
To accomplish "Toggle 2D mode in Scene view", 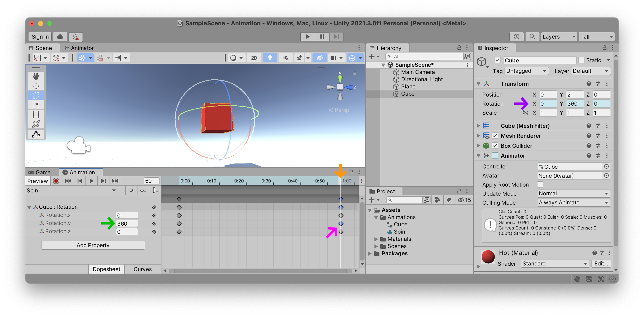I will point(254,58).
